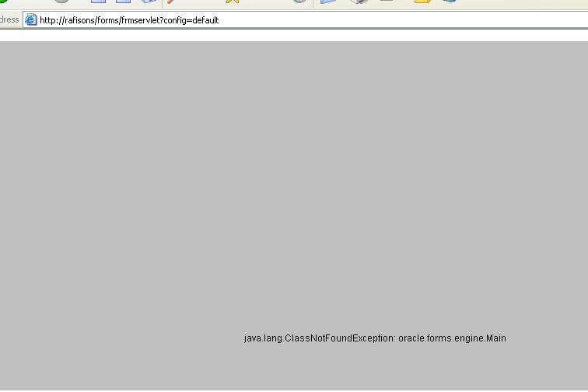588x392 pixels.
Task: Click the white strip above the applet
Action: click(x=294, y=35)
